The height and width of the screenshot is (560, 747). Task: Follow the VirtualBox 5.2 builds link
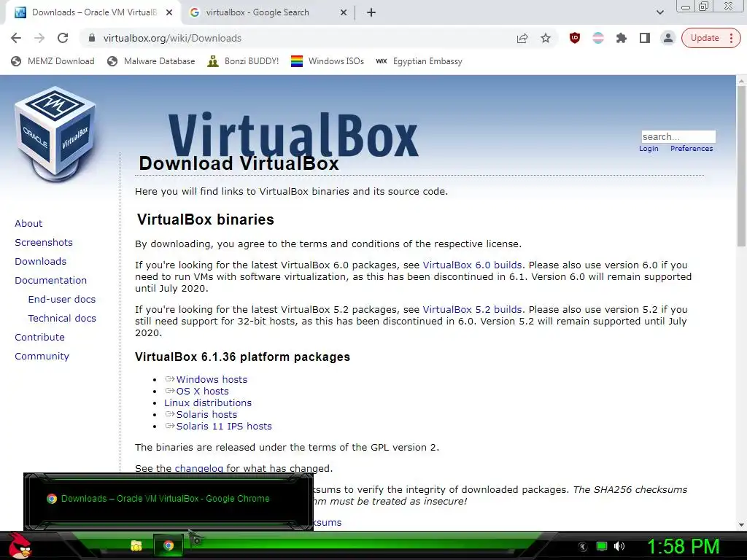click(x=472, y=309)
